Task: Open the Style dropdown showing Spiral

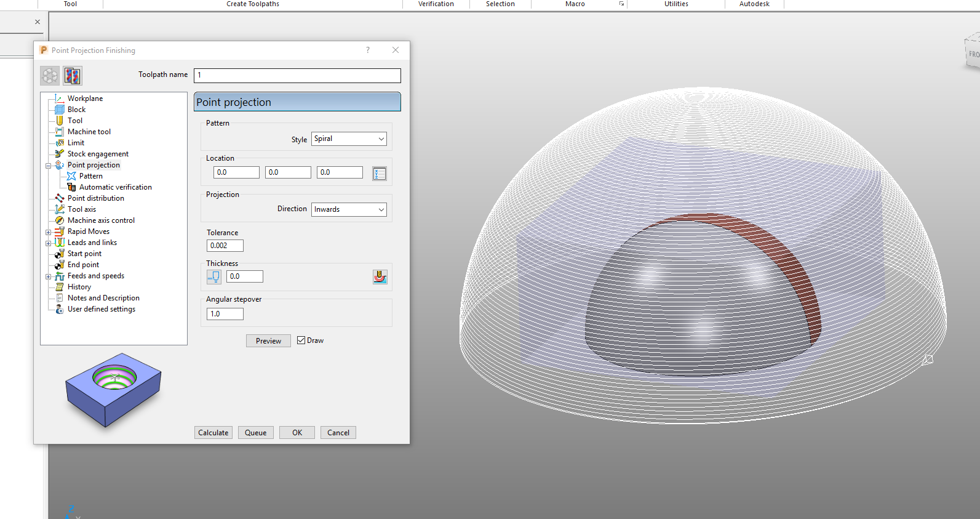Action: [349, 139]
